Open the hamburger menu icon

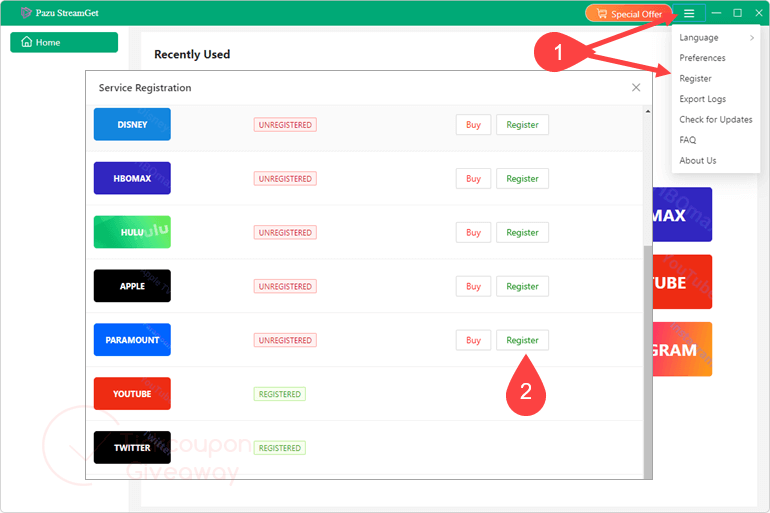pos(689,13)
